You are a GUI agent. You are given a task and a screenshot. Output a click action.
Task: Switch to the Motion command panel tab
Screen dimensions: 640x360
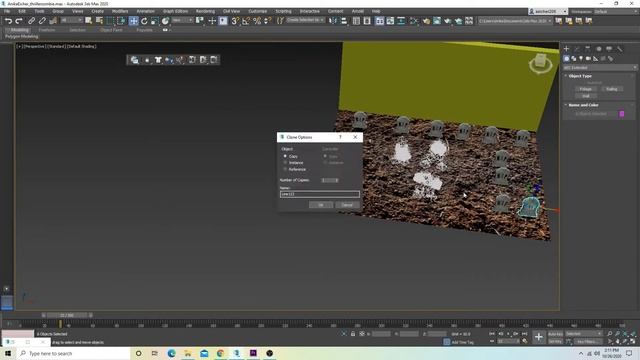point(598,49)
